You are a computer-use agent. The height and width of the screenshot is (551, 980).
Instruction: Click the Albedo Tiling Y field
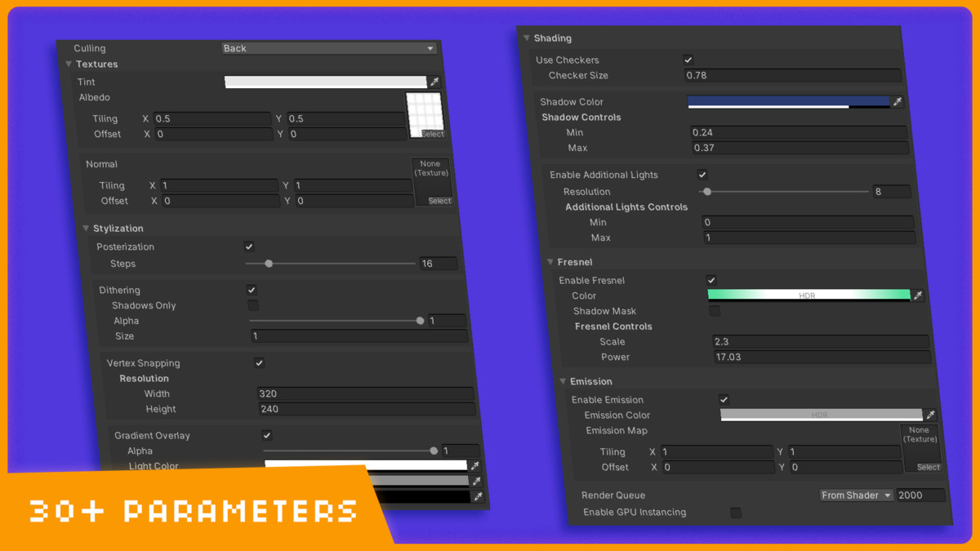[x=345, y=118]
